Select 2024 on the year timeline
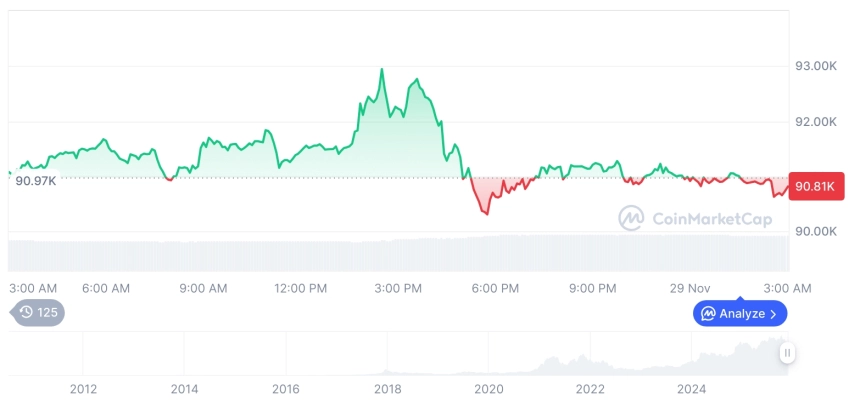The height and width of the screenshot is (401, 860). (x=693, y=389)
